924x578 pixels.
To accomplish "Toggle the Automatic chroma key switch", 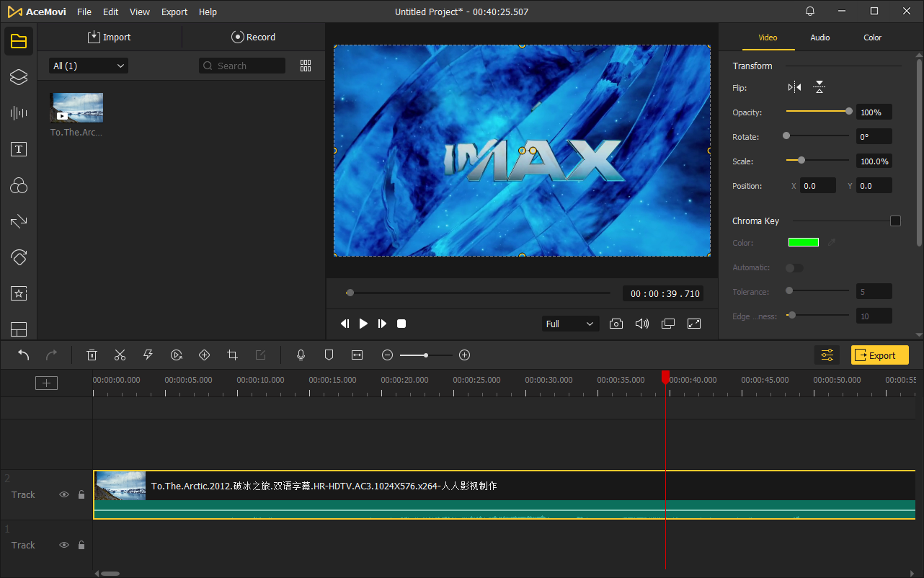I will (x=794, y=267).
